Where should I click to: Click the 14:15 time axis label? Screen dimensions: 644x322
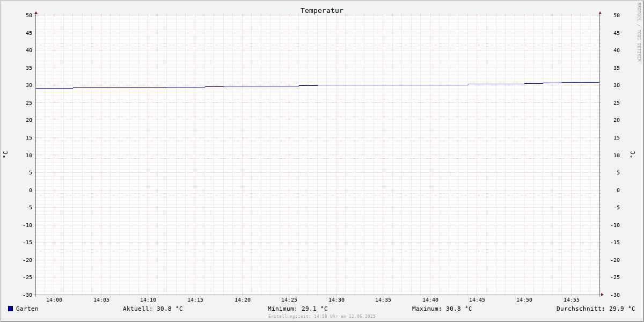click(x=195, y=300)
